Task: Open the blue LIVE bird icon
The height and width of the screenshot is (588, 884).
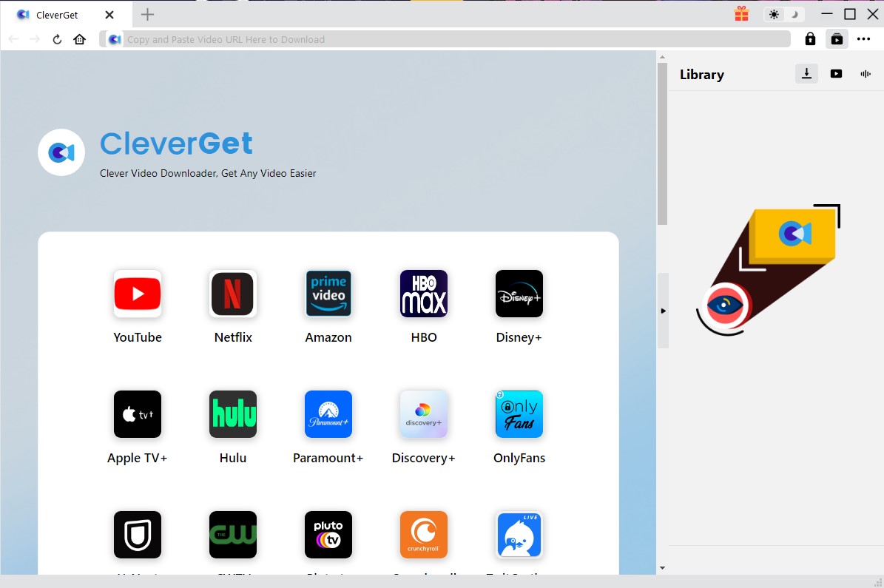Action: [x=519, y=535]
